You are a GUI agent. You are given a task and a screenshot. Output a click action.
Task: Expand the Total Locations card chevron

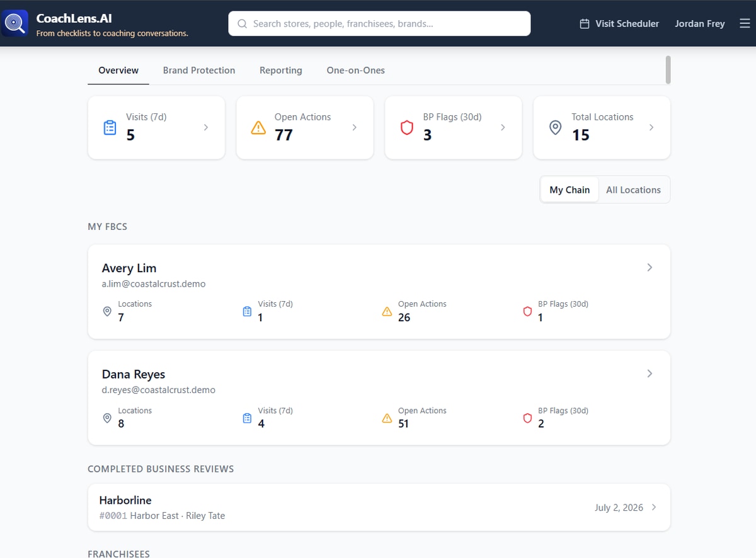[x=651, y=127]
